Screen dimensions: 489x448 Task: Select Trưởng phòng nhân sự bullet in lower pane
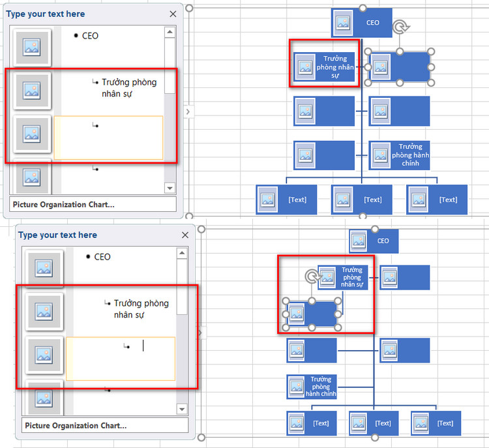(141, 309)
